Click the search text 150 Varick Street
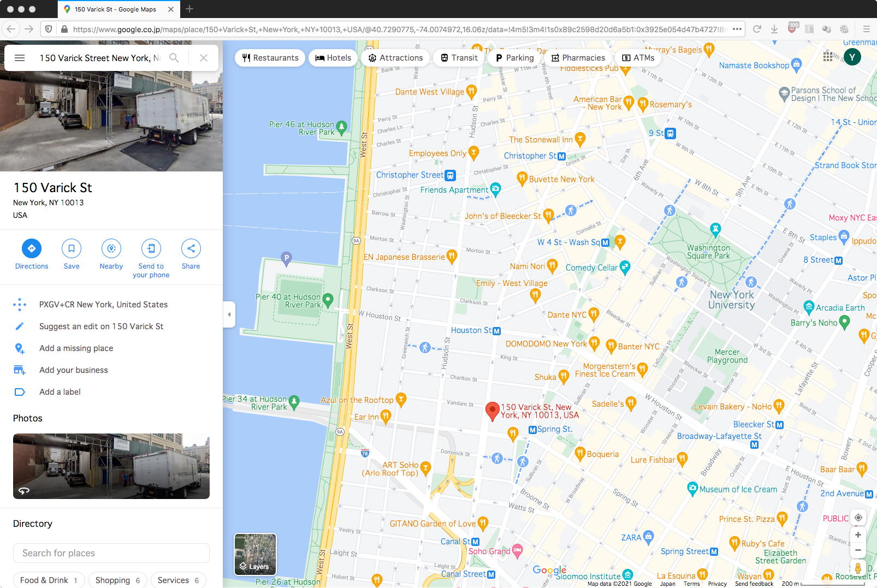The image size is (877, 588). [99, 58]
